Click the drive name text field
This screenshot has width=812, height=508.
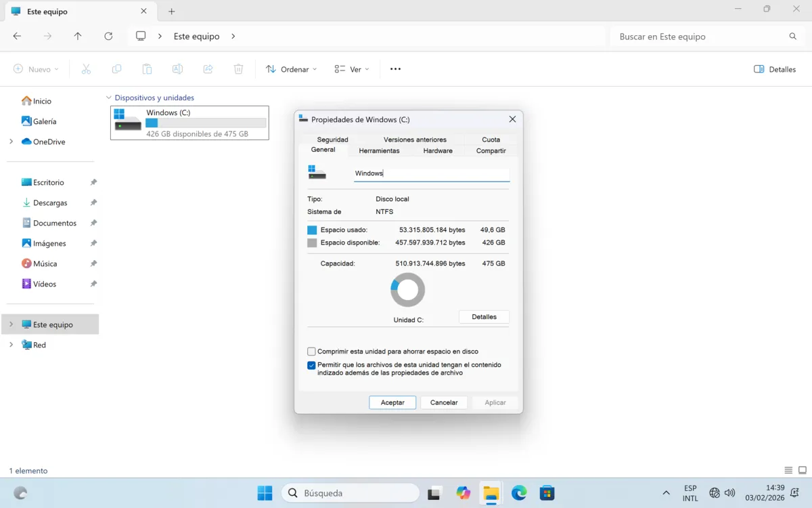click(x=432, y=173)
